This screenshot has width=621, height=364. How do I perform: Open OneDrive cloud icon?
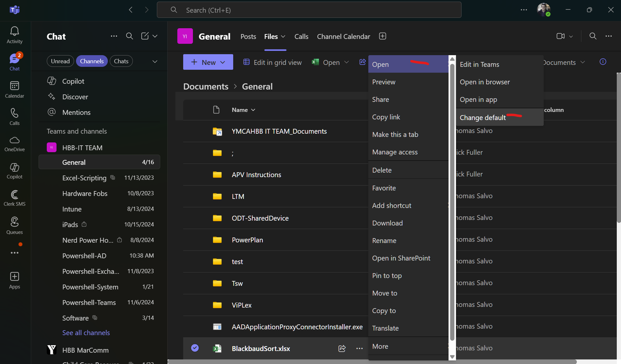pyautogui.click(x=15, y=144)
